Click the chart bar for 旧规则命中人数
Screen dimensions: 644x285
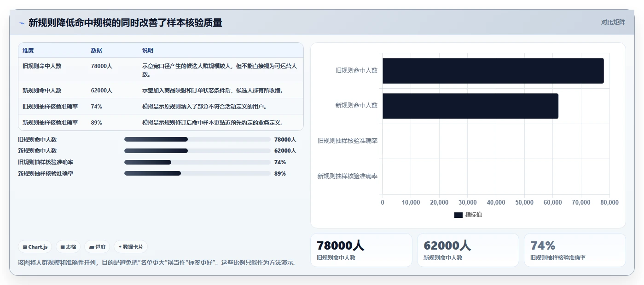tap(493, 71)
